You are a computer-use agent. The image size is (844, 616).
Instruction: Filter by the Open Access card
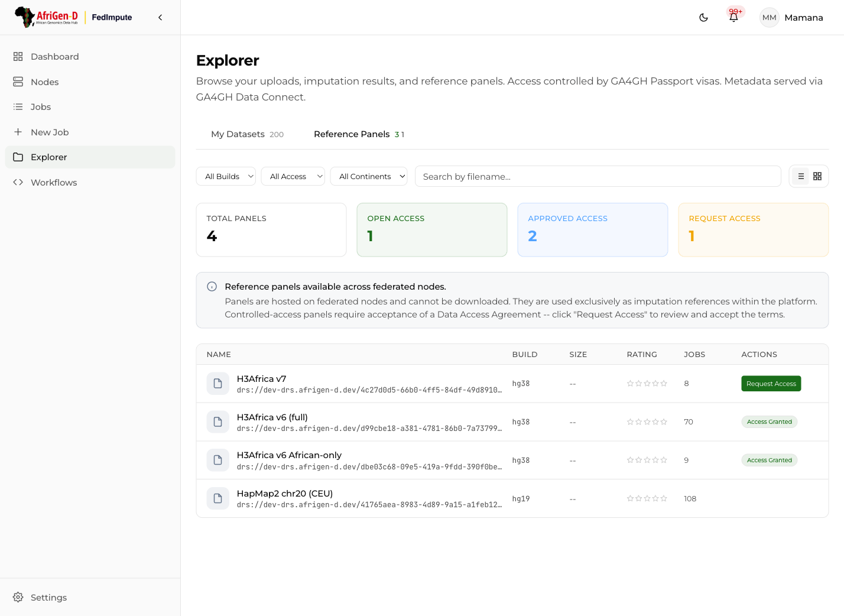[432, 230]
